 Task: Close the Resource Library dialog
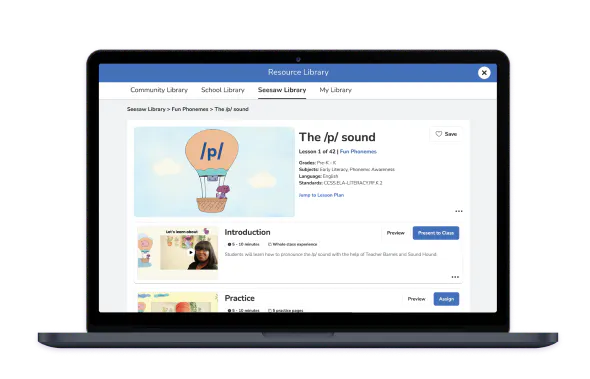[x=484, y=73]
